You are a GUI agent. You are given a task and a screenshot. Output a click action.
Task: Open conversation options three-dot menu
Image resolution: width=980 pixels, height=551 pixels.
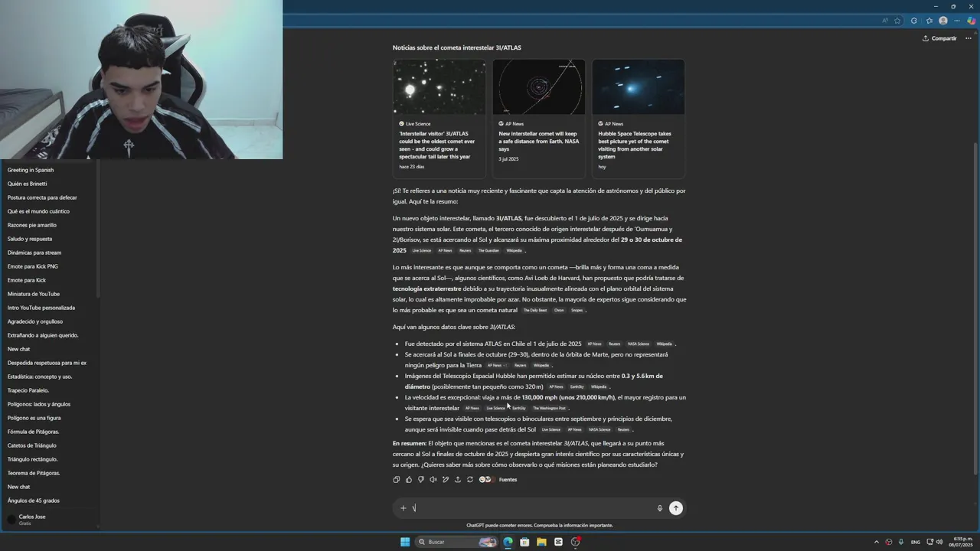(969, 38)
